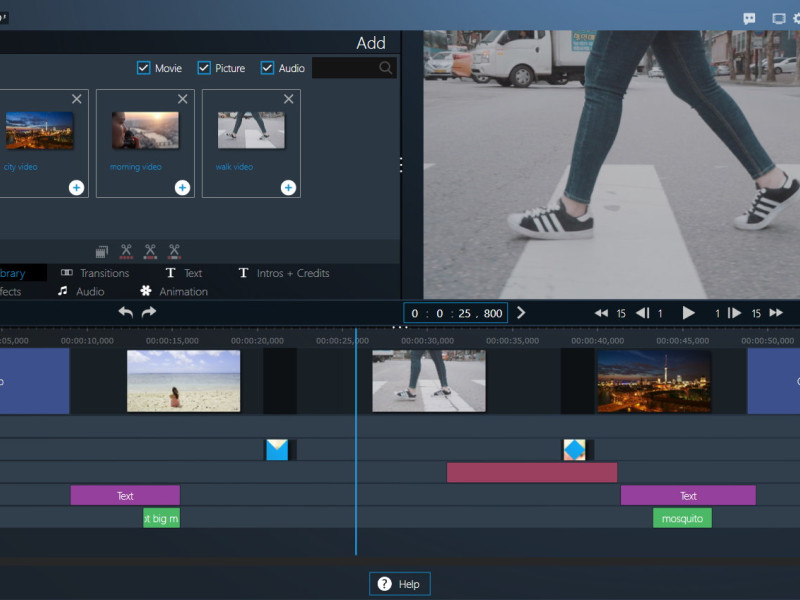
Task: Click the Help question mark button
Action: [x=399, y=584]
